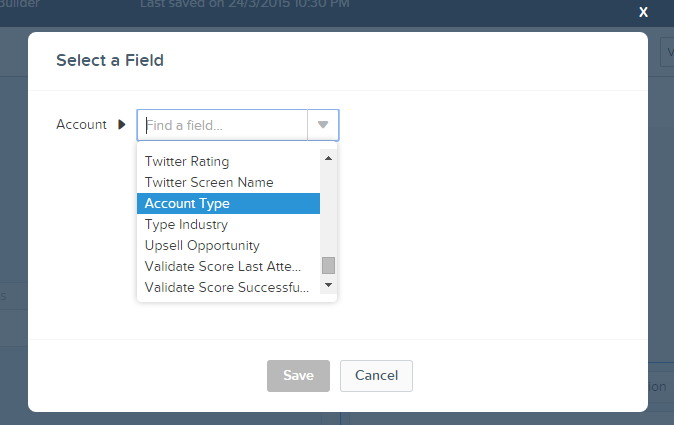Click the field list scrollbar thumb
Screen dimensions: 674x425
coord(328,266)
